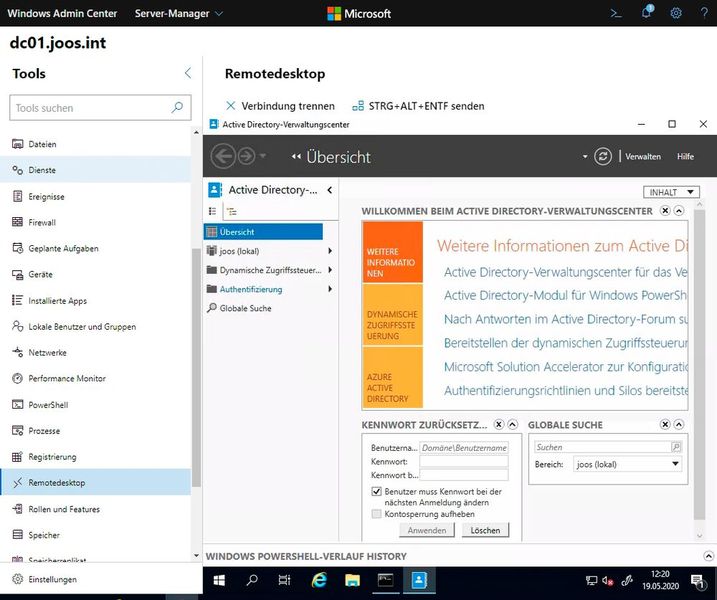The image size is (717, 600).
Task: Collapse the Willkommen section
Action: (x=679, y=210)
